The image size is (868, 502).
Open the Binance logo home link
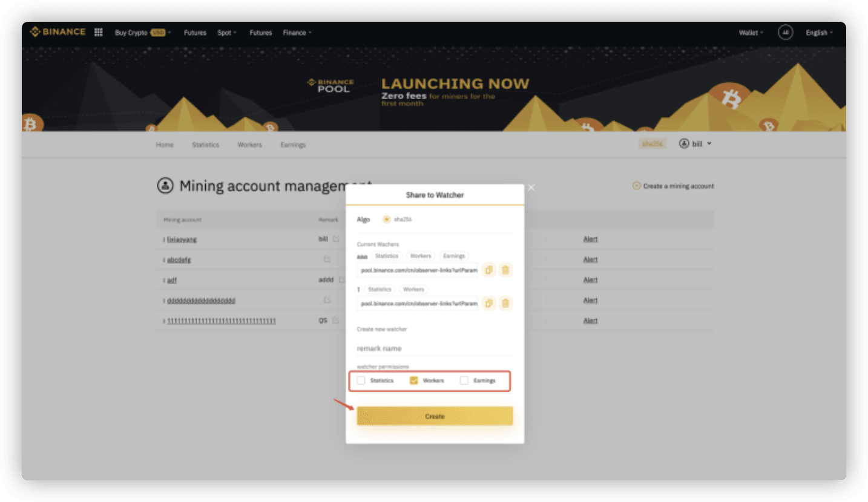[58, 32]
